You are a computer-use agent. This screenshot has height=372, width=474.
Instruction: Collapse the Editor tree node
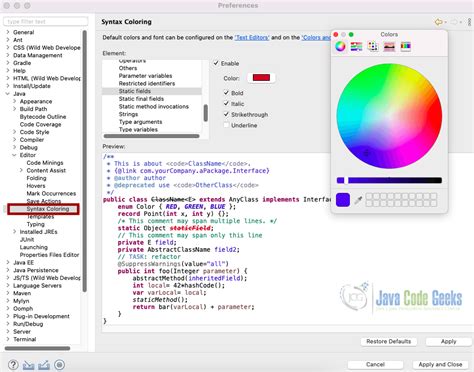pos(14,155)
